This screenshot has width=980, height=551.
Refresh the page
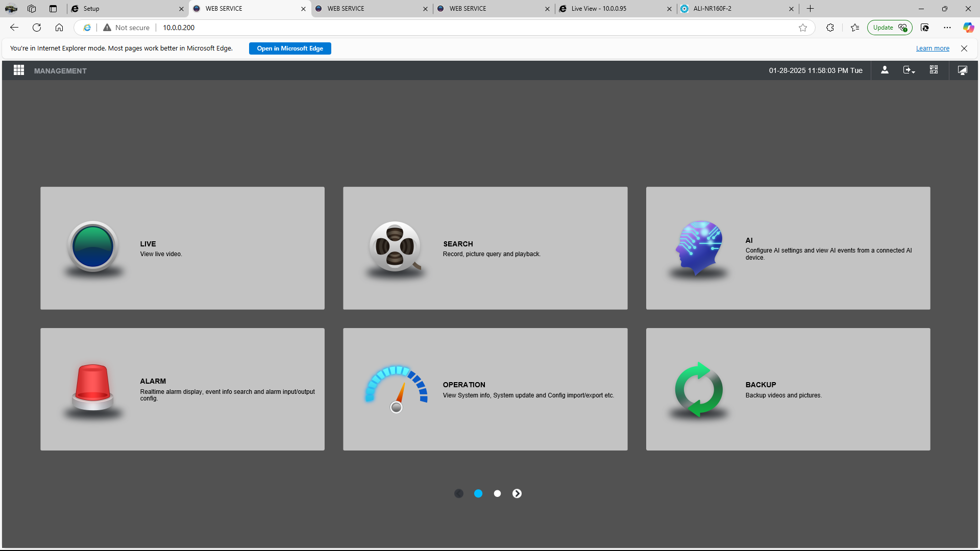[37, 28]
